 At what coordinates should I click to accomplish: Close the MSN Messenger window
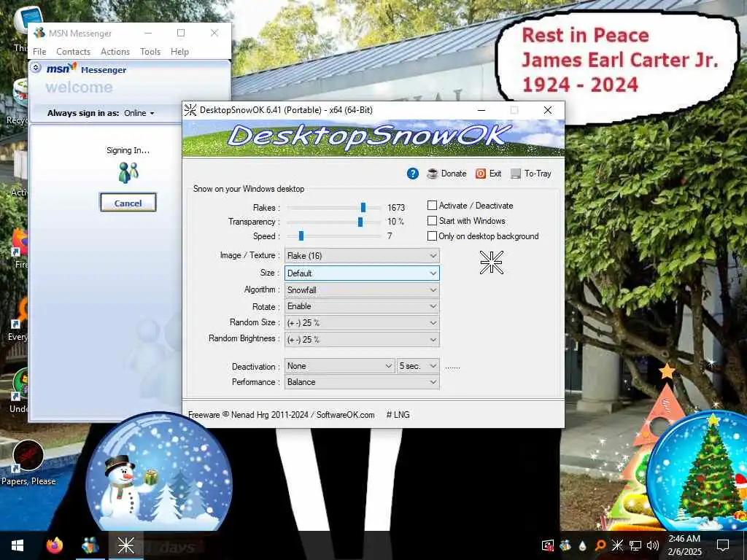tap(214, 33)
